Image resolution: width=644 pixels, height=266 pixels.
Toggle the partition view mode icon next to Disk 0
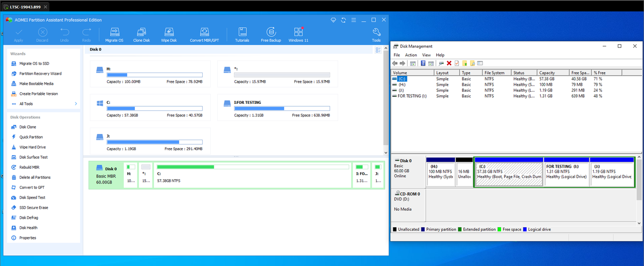point(378,50)
